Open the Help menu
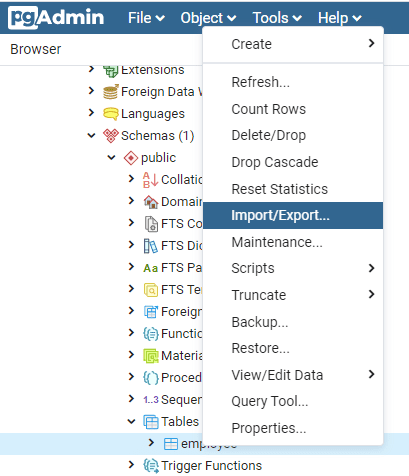Screen dimensions: 409x476 (x=339, y=18)
